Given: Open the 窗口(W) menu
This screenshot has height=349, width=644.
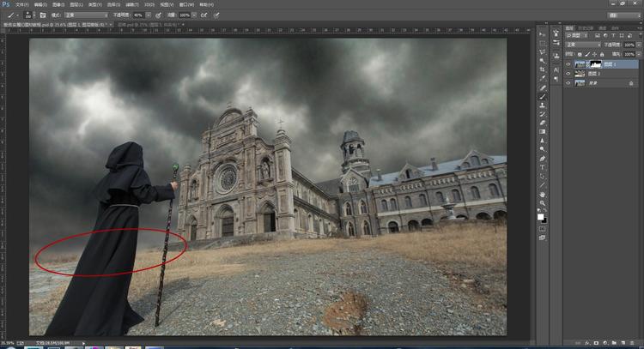Looking at the screenshot, I should point(186,4).
